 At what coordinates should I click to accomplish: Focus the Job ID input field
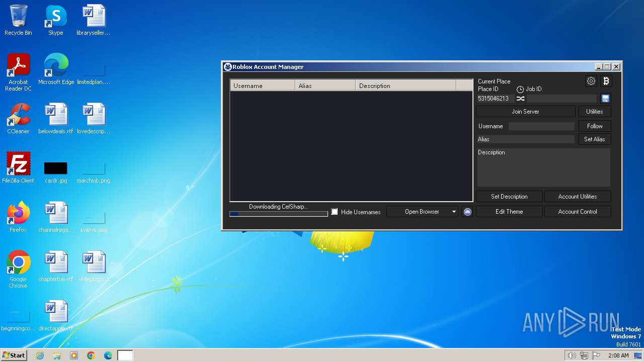562,99
